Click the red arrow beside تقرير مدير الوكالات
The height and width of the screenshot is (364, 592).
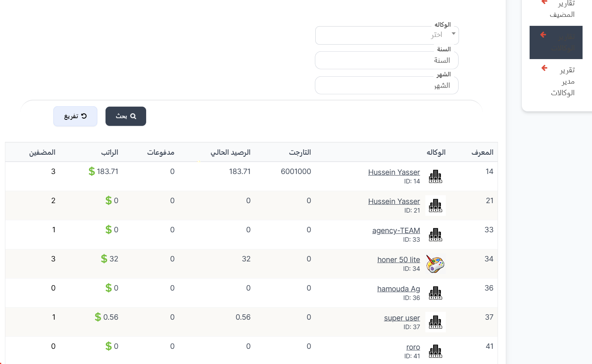click(x=544, y=68)
